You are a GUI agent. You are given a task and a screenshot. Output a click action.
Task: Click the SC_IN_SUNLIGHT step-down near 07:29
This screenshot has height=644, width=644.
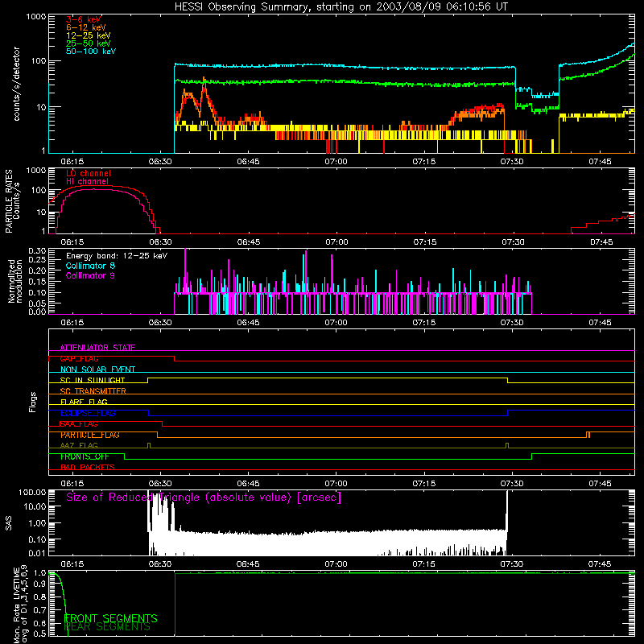[x=508, y=380]
